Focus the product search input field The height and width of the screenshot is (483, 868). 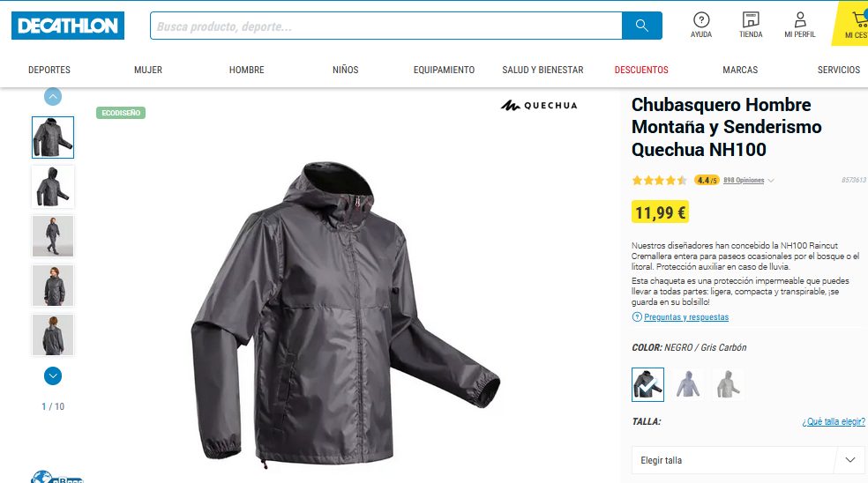click(385, 26)
